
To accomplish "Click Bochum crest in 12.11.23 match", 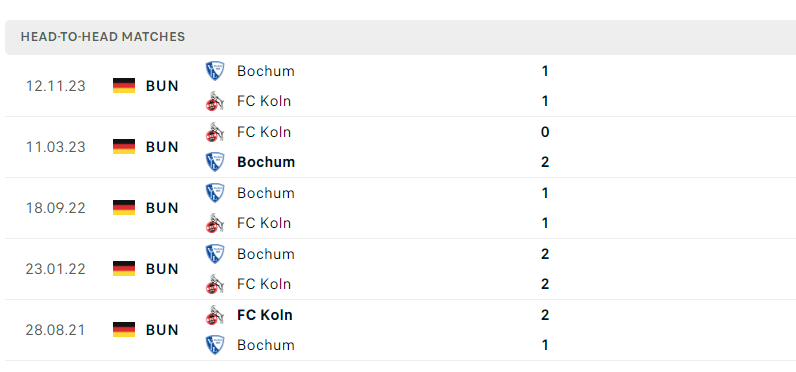I will (x=215, y=71).
